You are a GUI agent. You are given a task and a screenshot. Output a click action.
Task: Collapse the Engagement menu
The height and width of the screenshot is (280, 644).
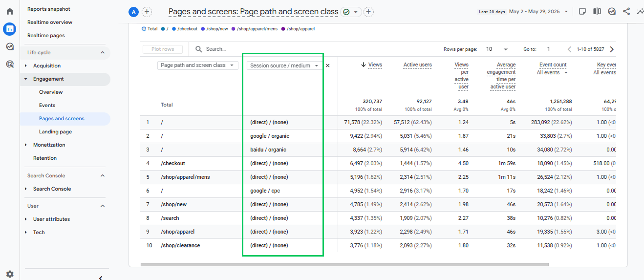[26, 79]
